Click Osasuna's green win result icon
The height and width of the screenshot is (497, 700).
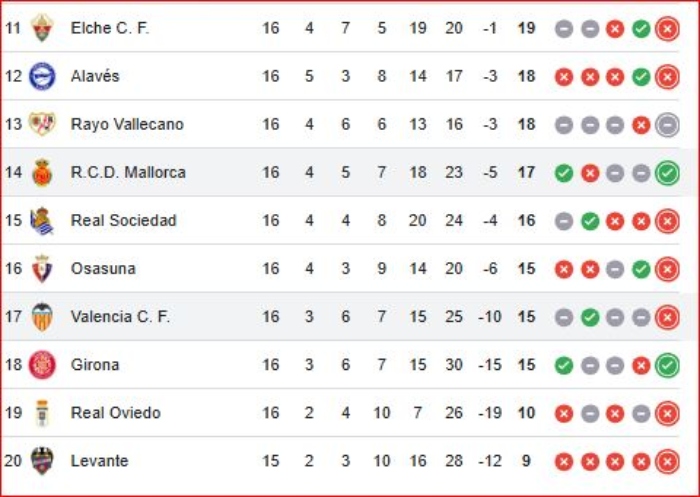[x=641, y=269]
